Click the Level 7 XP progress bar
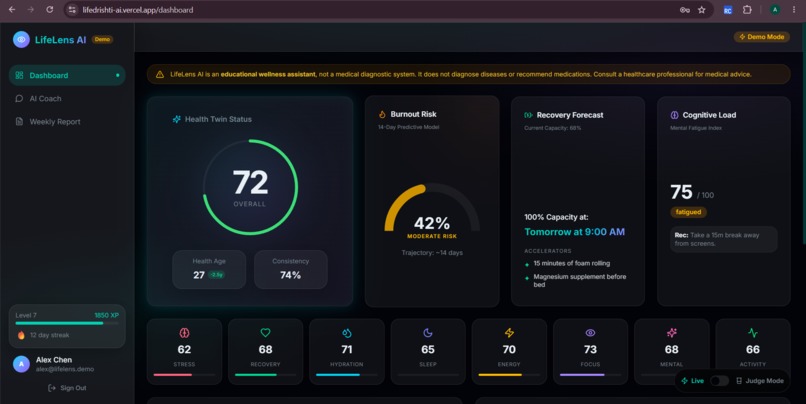 (67, 323)
